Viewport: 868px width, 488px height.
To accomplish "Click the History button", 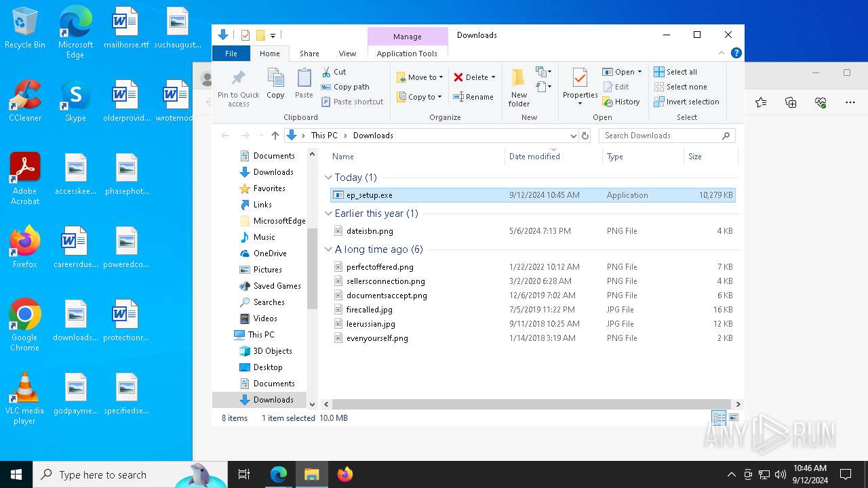I will 621,102.
